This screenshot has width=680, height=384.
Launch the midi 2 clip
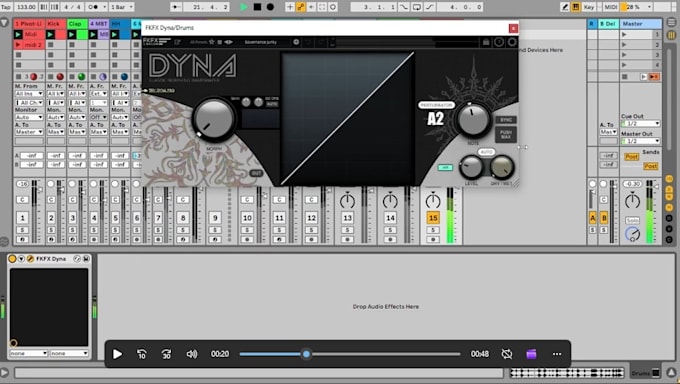pos(18,45)
